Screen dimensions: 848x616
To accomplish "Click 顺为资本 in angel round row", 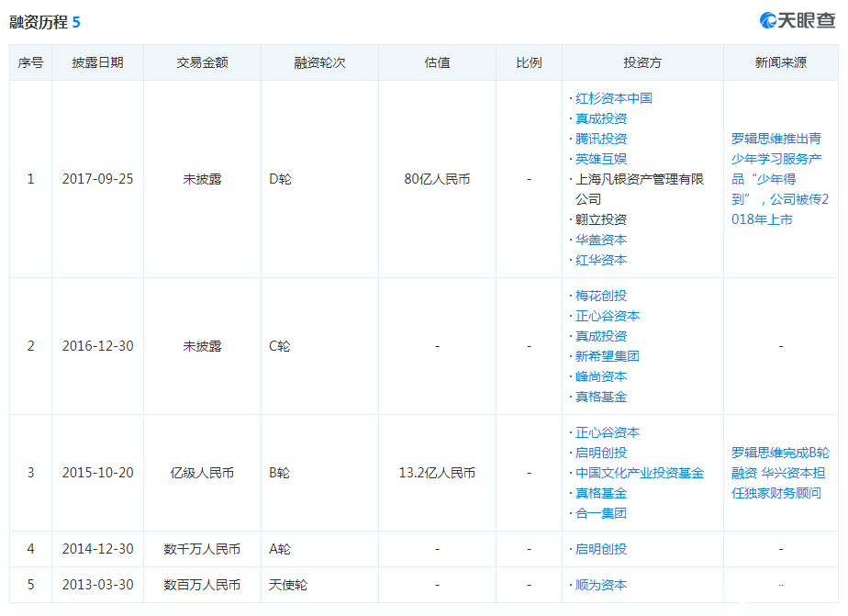I will [600, 585].
